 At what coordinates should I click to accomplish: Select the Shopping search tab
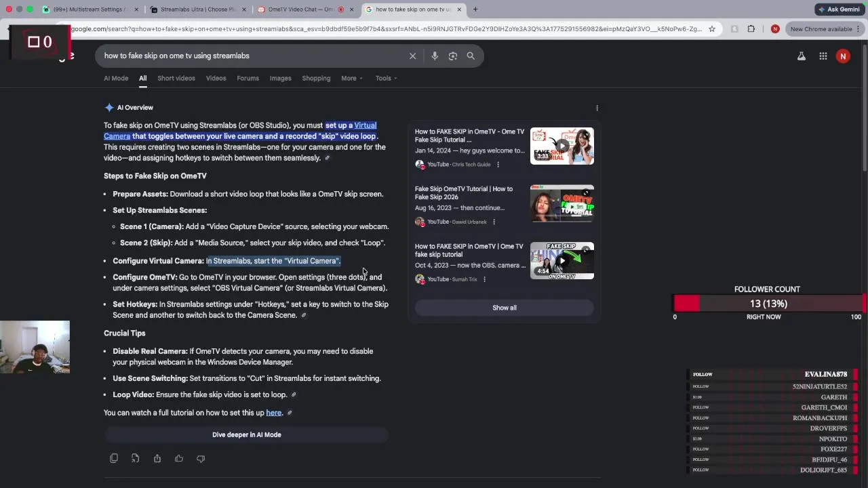click(x=316, y=78)
